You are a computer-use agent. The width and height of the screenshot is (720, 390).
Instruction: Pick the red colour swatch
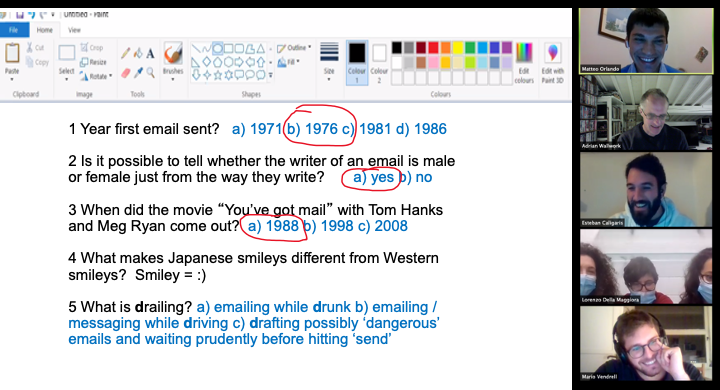click(433, 47)
